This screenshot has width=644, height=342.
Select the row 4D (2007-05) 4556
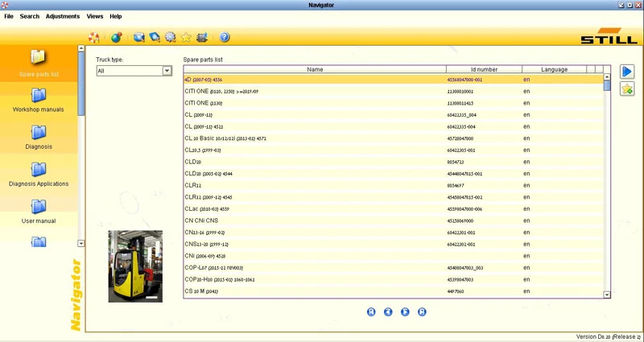pos(394,80)
